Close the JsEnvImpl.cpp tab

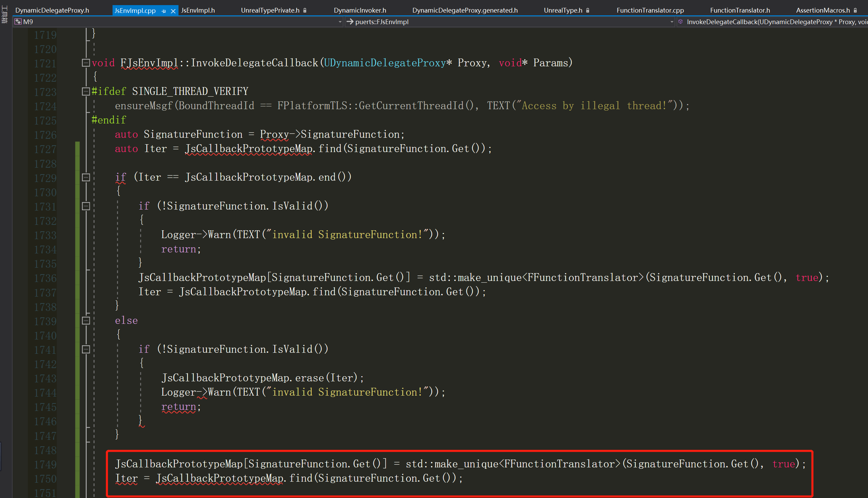point(174,11)
